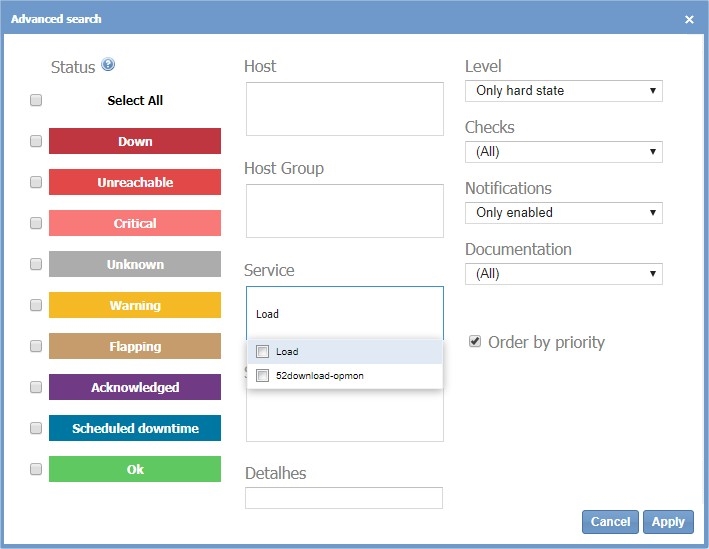Expand the Checks dropdown
Image resolution: width=709 pixels, height=549 pixels.
pos(563,152)
